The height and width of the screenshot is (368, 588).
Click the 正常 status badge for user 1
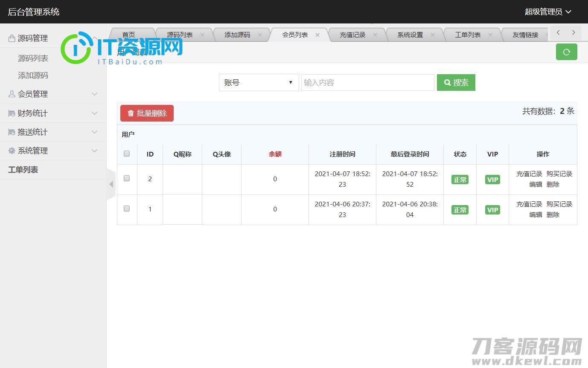point(460,210)
